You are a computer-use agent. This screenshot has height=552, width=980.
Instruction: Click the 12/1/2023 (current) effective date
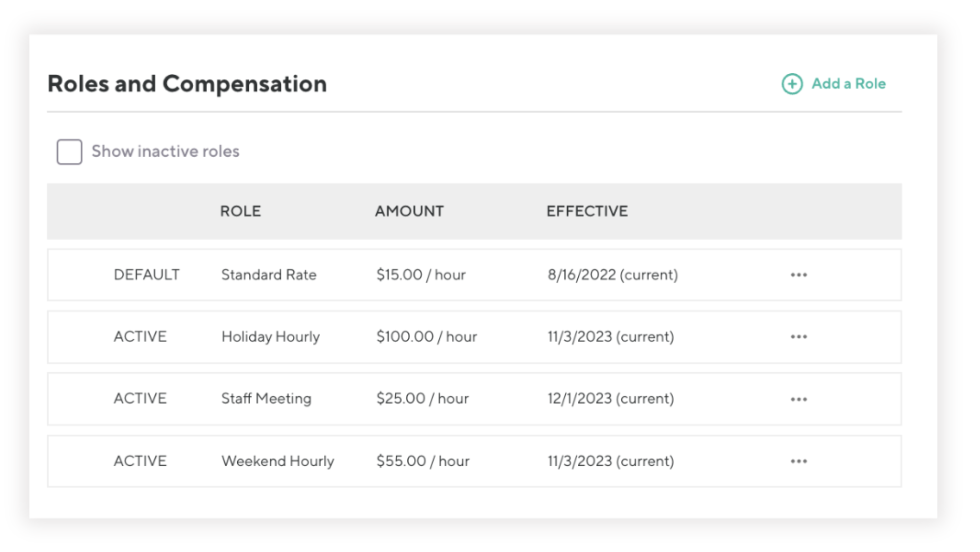tap(610, 399)
